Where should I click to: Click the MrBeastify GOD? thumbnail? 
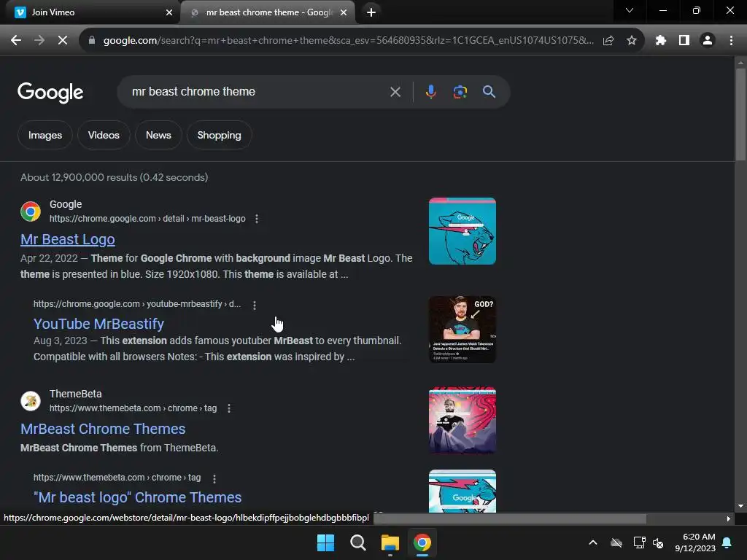pyautogui.click(x=462, y=330)
